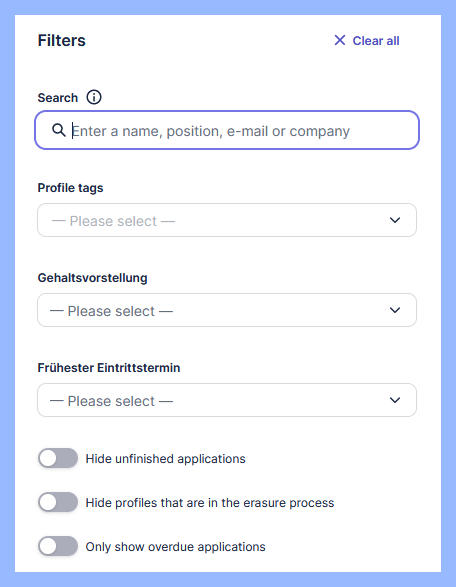
Task: Click the chevron arrow in Gehaltsvorstellung field
Action: 395,310
